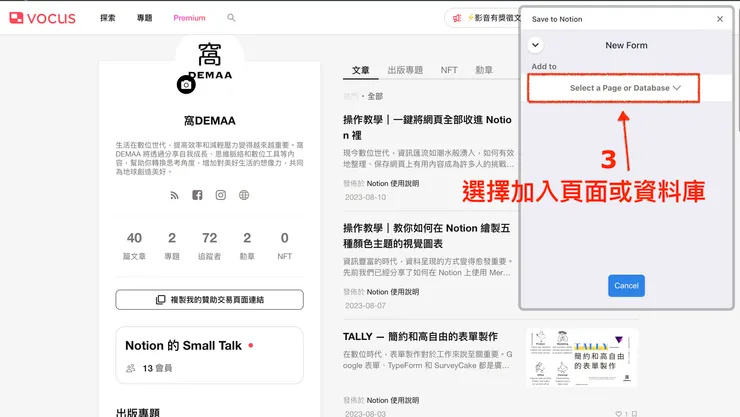Open the Instagram profile icon

pyautogui.click(x=220, y=195)
